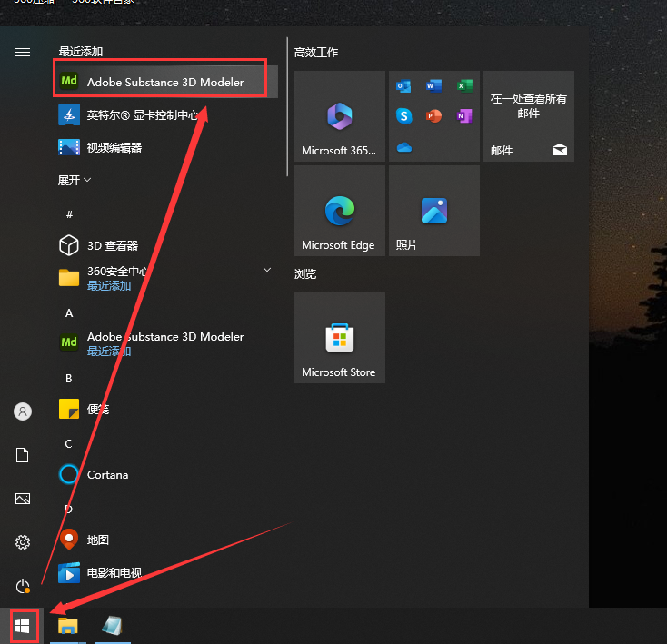Open the sticky notes 便笺 app

point(165,409)
